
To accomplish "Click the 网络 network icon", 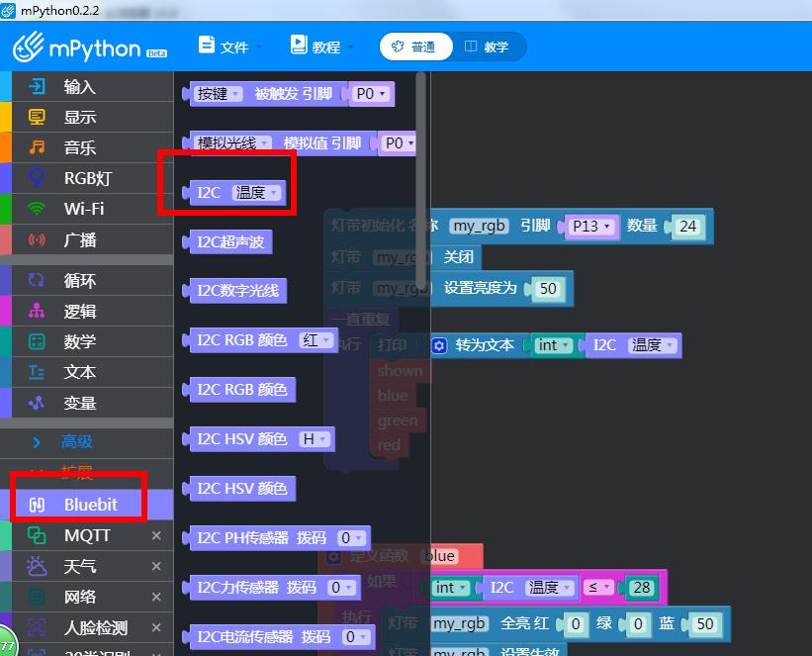I will [37, 597].
